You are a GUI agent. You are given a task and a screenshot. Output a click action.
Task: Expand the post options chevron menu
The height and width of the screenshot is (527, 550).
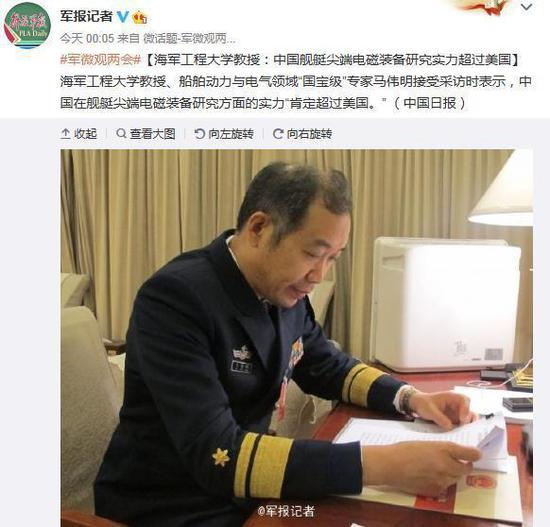526,7
